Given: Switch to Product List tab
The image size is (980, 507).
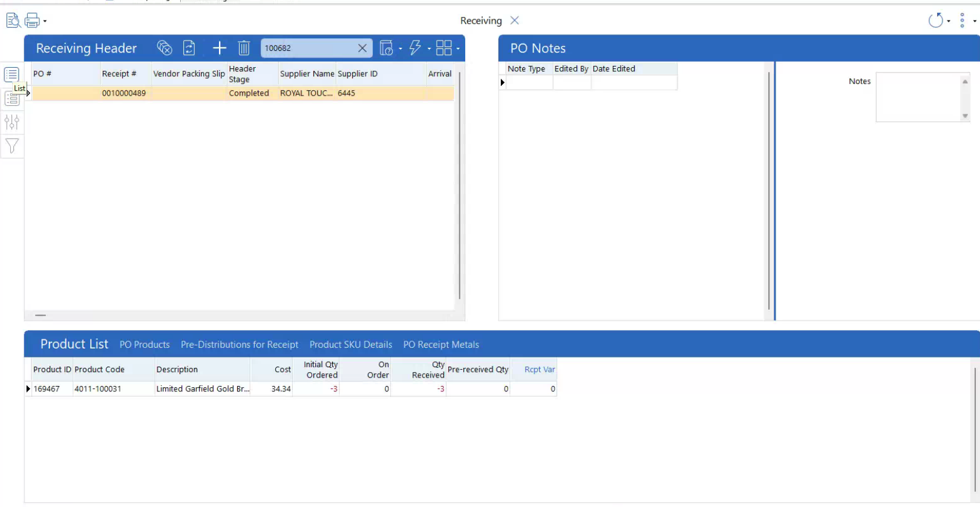Looking at the screenshot, I should 74,344.
